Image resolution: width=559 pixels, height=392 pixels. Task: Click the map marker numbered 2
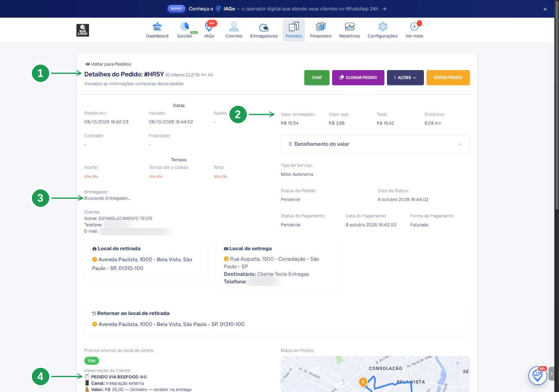click(363, 382)
